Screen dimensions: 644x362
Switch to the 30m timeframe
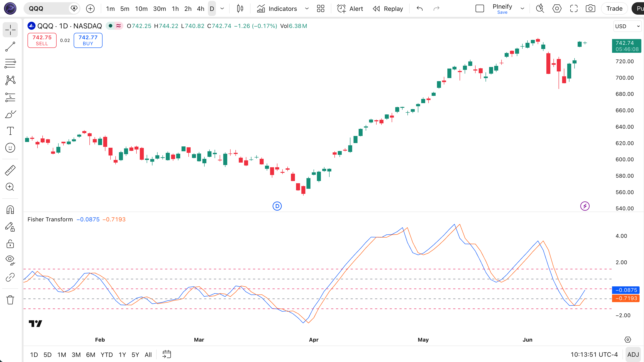coord(160,9)
